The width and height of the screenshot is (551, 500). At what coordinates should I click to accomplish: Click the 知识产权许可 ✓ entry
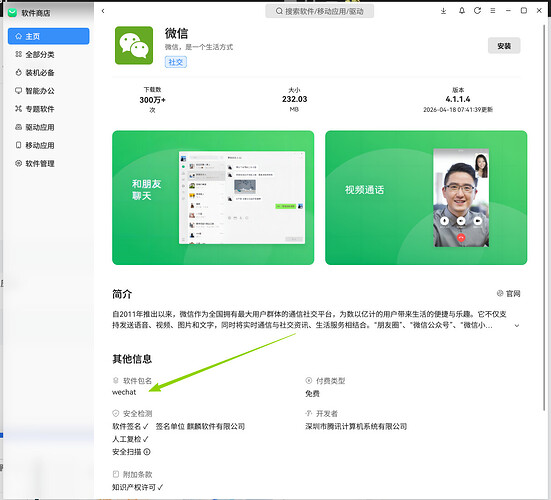point(137,487)
